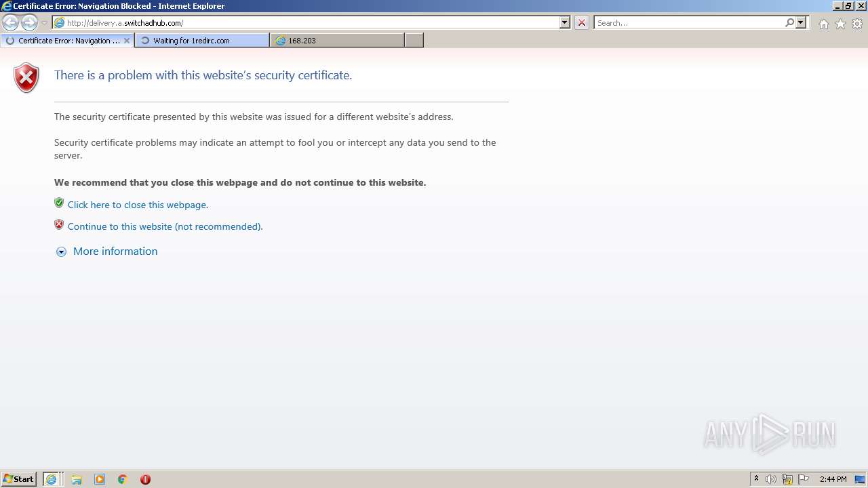Open the volume speaker tray icon
Image resolution: width=868 pixels, height=488 pixels.
(771, 479)
